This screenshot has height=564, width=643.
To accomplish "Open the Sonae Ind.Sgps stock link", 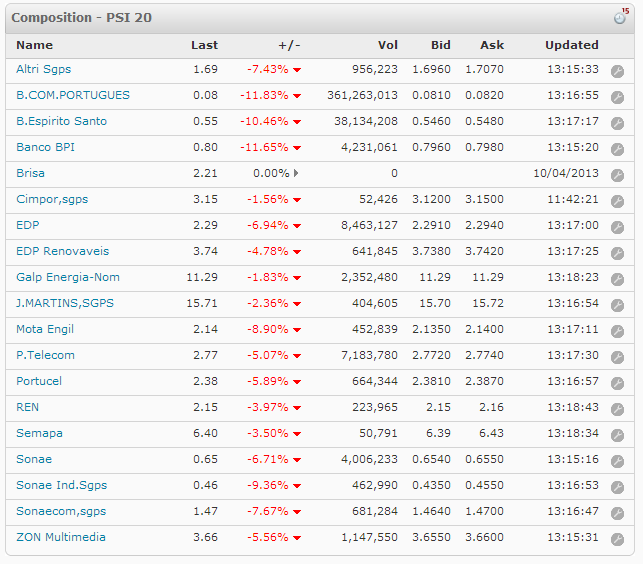I will point(62,485).
